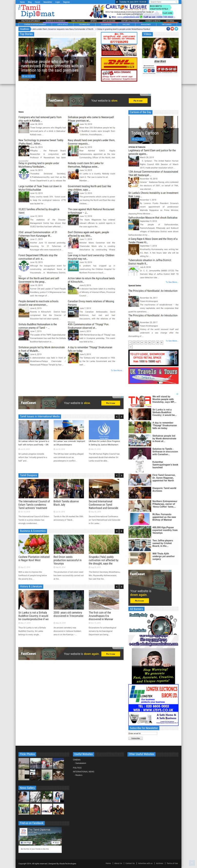Go to previous Top Stories slide
Image resolution: width=197 pixels, height=868 pixels.
(x=23, y=61)
